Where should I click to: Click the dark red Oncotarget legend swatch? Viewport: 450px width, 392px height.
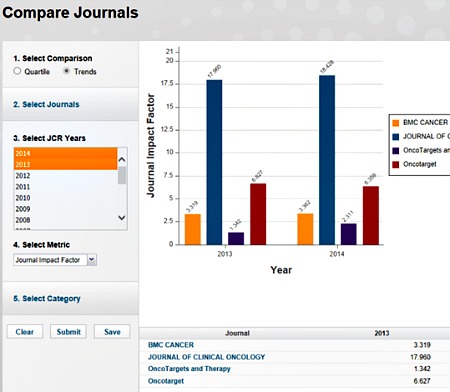pos(396,164)
